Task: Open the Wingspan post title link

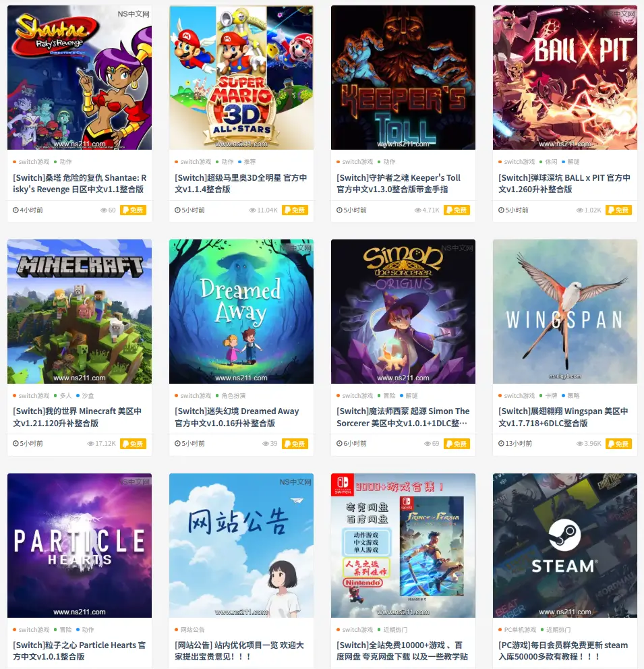Action: coord(563,417)
